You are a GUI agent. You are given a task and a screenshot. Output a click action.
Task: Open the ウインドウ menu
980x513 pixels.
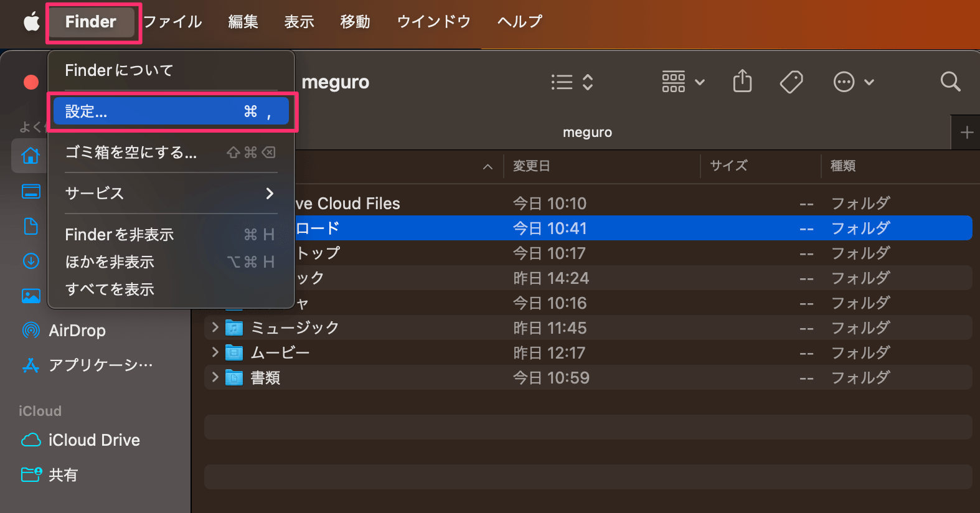[433, 22]
